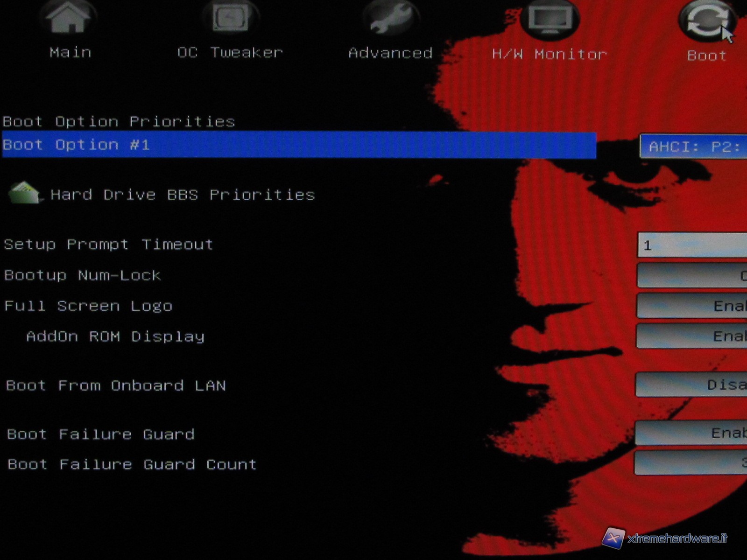Viewport: 747px width, 560px height.
Task: Click the xtremehardware.it watermark text
Action: click(x=677, y=539)
